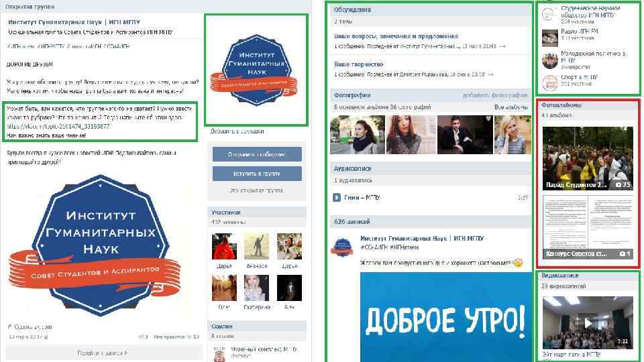Open the Студенческое научное общество group icon
Viewport: 644px width, 362px height.
click(x=549, y=14)
